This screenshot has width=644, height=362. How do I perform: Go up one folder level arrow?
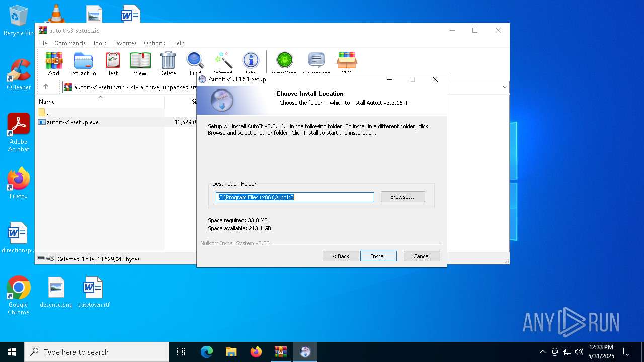point(46,87)
